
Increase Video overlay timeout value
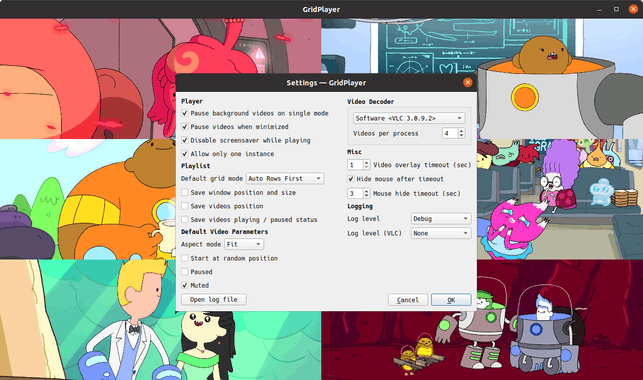click(367, 162)
